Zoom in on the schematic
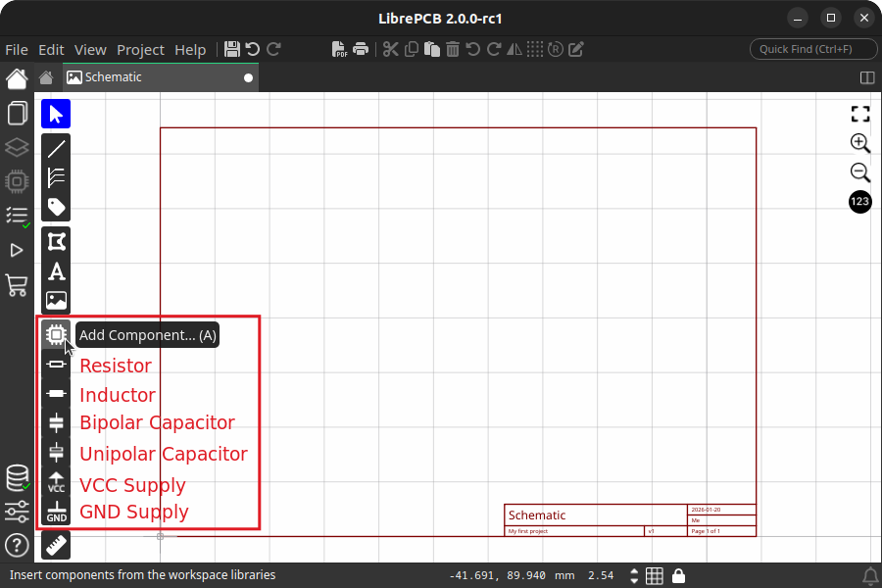 (858, 143)
